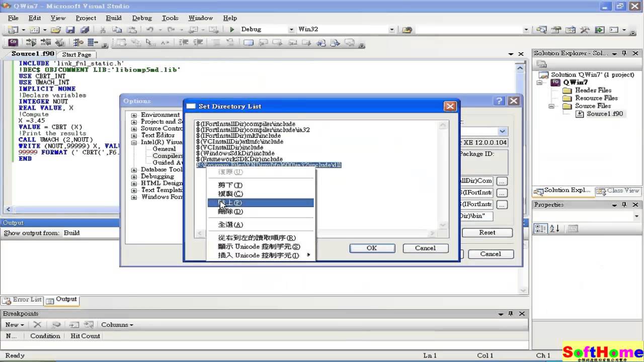Open the New breakpoint dropdown
This screenshot has height=362, width=644.
click(15, 325)
